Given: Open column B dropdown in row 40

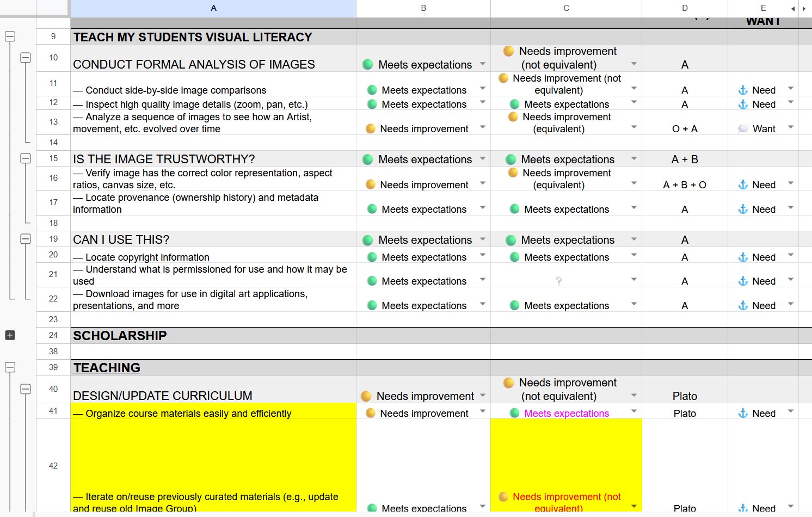Looking at the screenshot, I should tap(483, 396).
